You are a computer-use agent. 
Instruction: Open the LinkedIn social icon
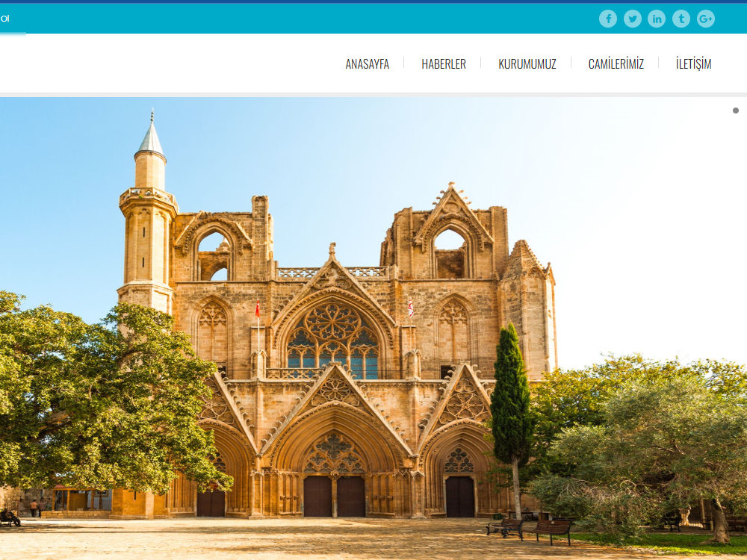pos(657,19)
